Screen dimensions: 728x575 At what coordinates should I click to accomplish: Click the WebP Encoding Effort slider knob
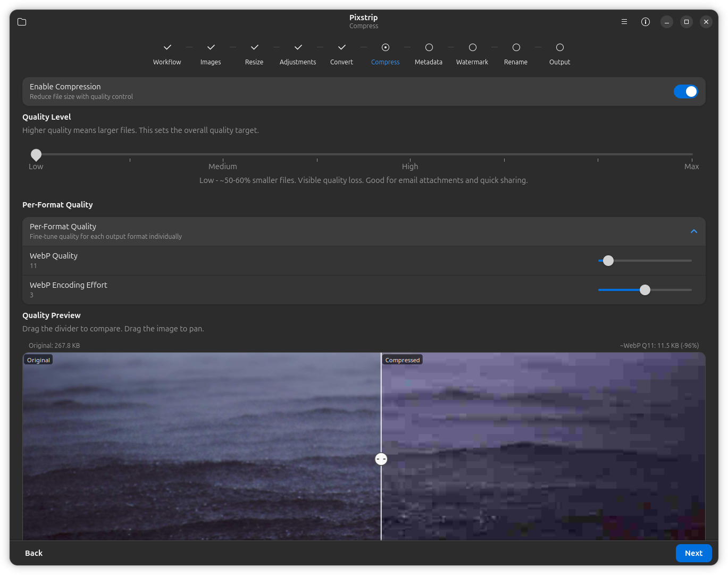(645, 290)
